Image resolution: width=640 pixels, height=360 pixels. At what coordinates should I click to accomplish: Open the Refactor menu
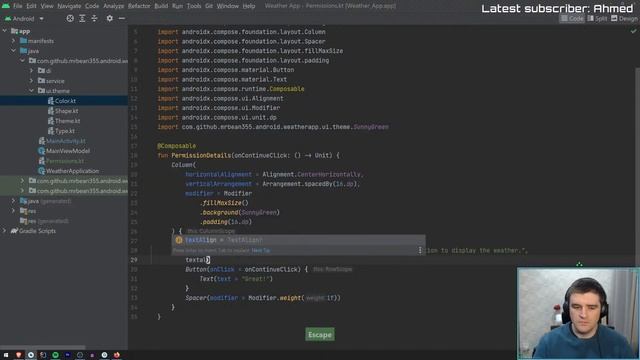pyautogui.click(x=139, y=6)
